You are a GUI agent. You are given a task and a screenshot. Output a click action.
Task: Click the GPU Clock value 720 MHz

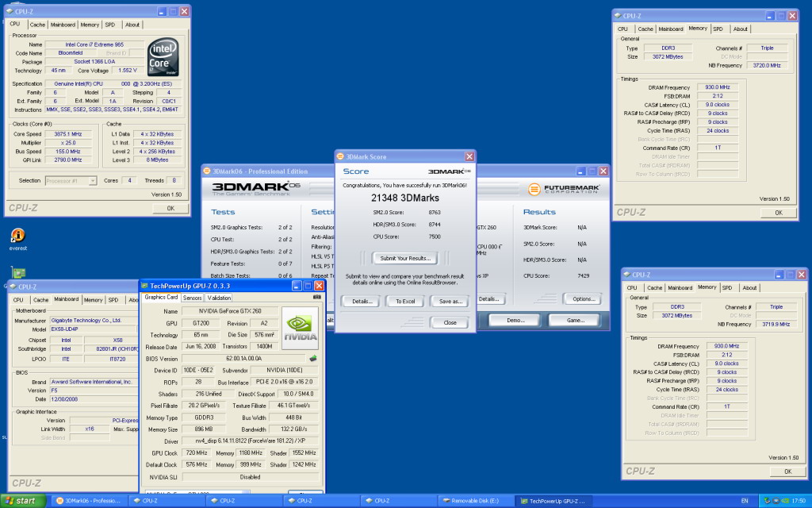click(x=197, y=452)
